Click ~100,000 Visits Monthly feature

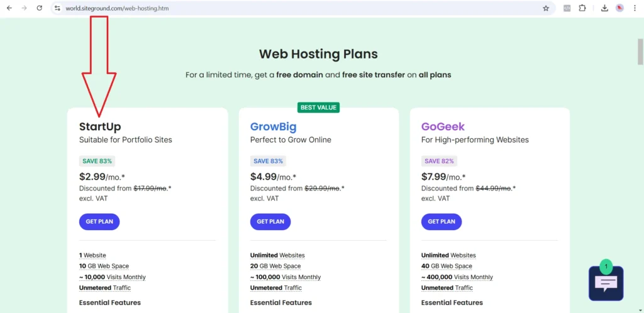[286, 277]
